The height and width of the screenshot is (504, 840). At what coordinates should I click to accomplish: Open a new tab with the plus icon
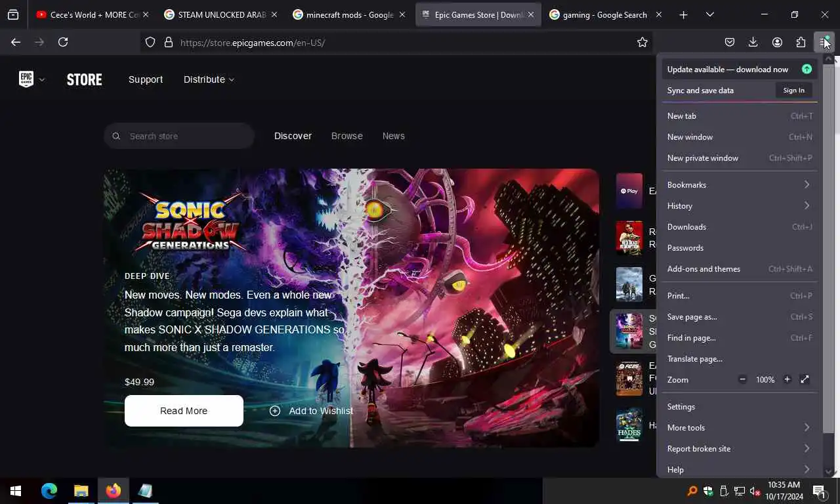pos(683,14)
